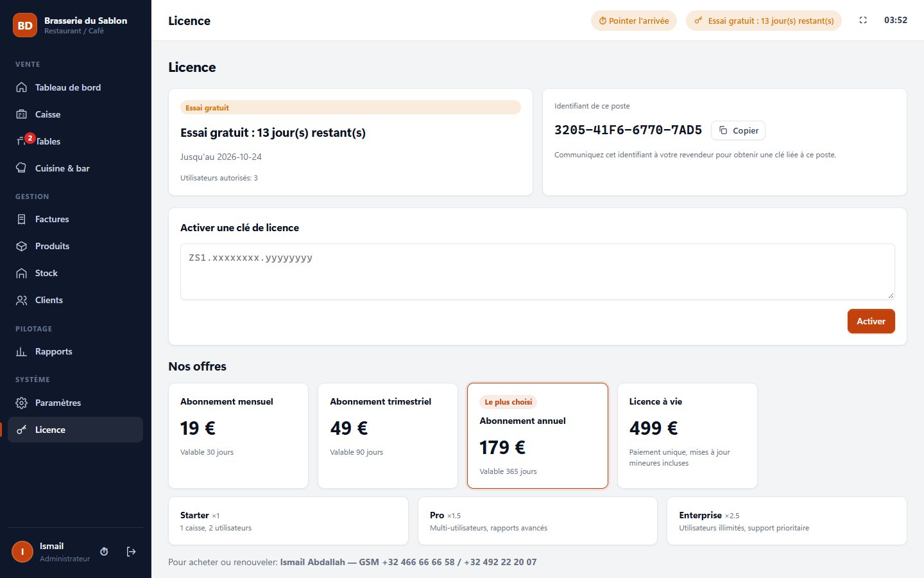Click the Cuisine & bar chef hat icon

[x=21, y=168]
